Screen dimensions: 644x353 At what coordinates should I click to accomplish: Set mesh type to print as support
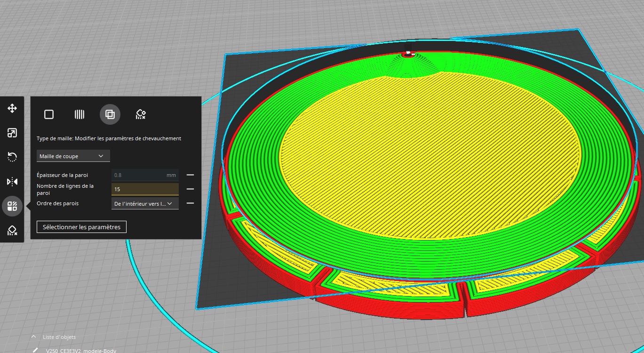click(80, 114)
